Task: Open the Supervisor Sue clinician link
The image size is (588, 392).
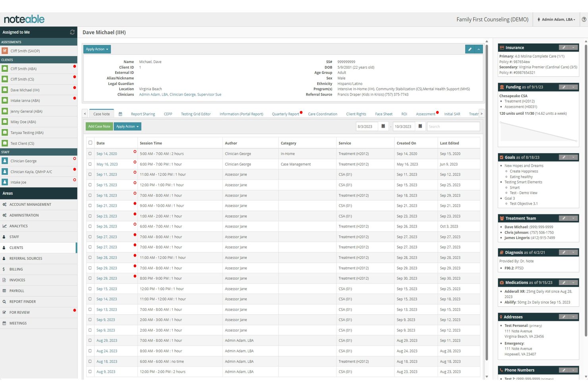Action: pyautogui.click(x=209, y=95)
